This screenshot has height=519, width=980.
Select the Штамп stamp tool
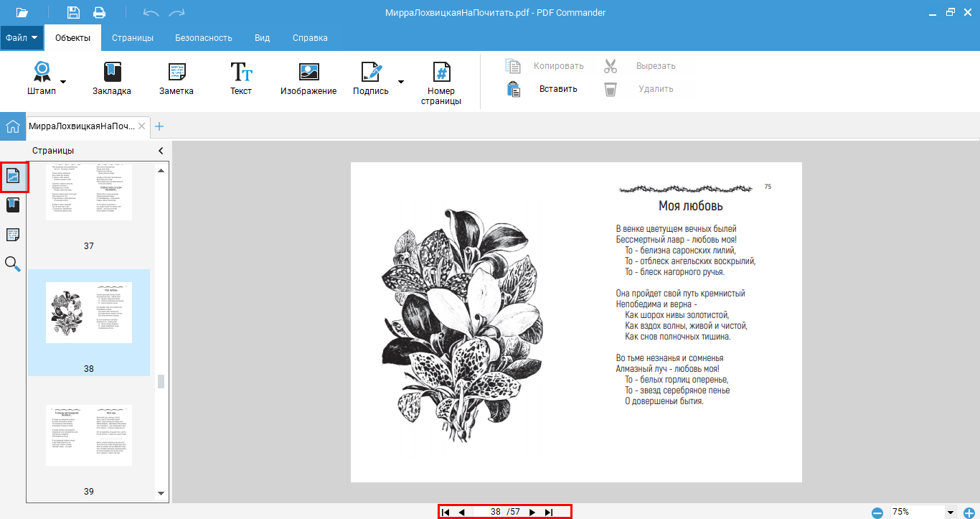[x=42, y=79]
